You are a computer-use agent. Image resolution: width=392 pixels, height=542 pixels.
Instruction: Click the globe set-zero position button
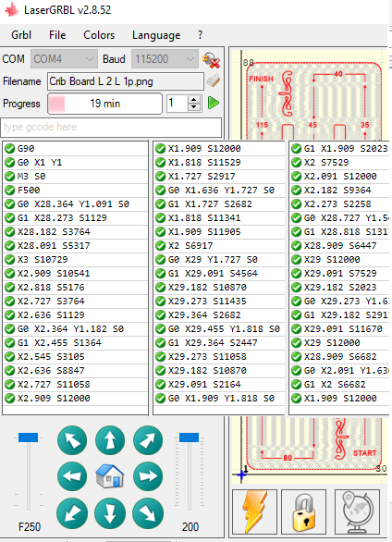[357, 511]
